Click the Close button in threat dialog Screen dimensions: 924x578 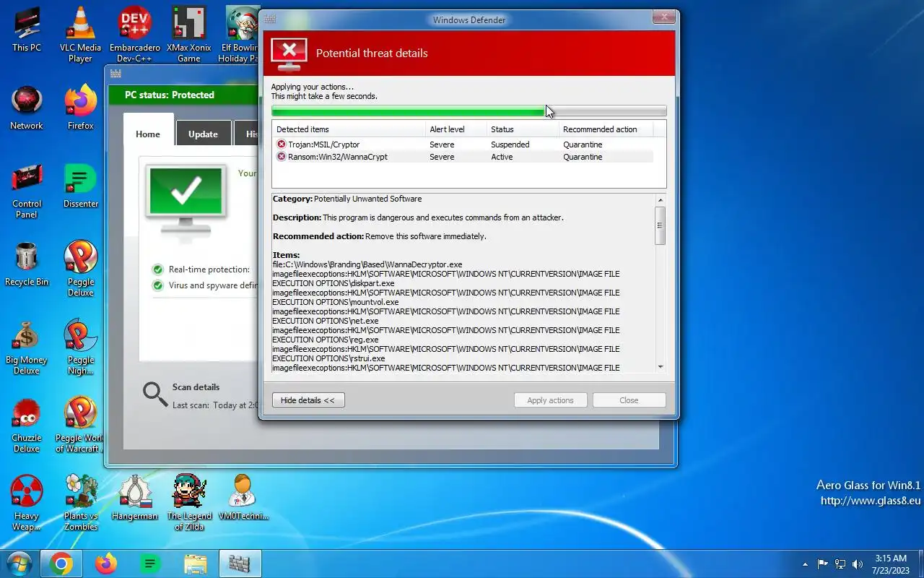pos(629,400)
